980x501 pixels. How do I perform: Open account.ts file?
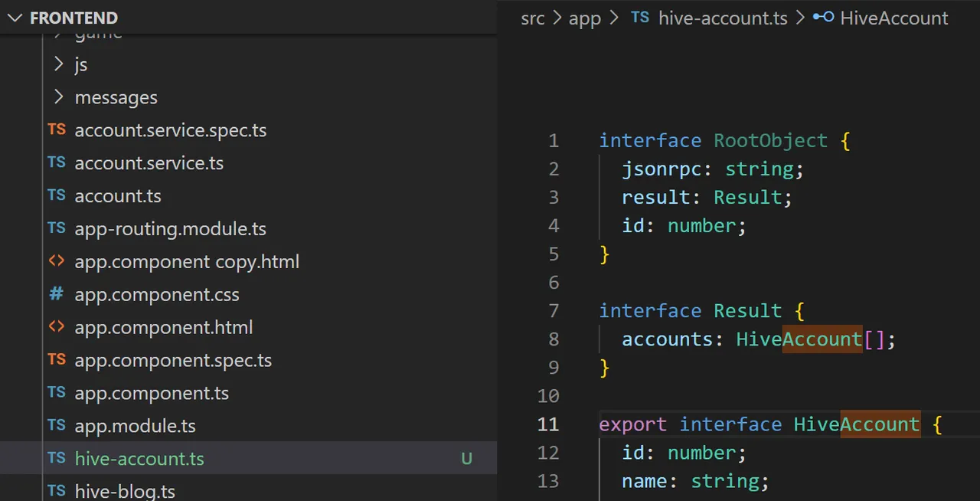(x=118, y=196)
